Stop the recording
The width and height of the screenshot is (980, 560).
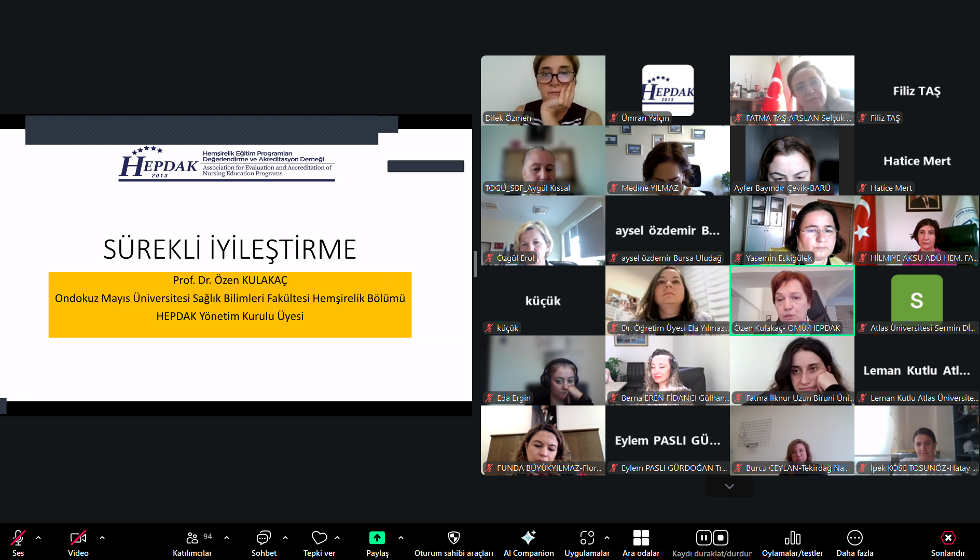(x=721, y=538)
